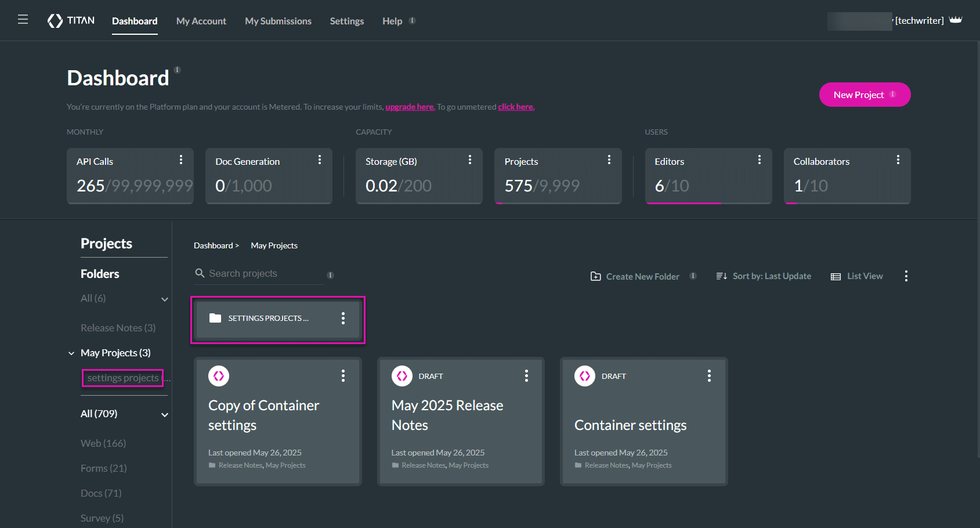Screen dimensions: 980x528
Task: Go to the My Submissions tab
Action: pos(278,21)
